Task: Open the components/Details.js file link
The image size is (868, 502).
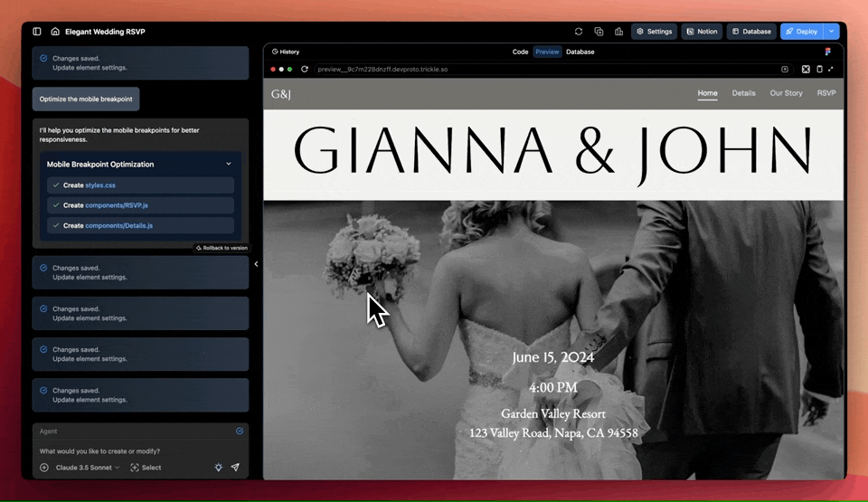Action: pos(119,225)
